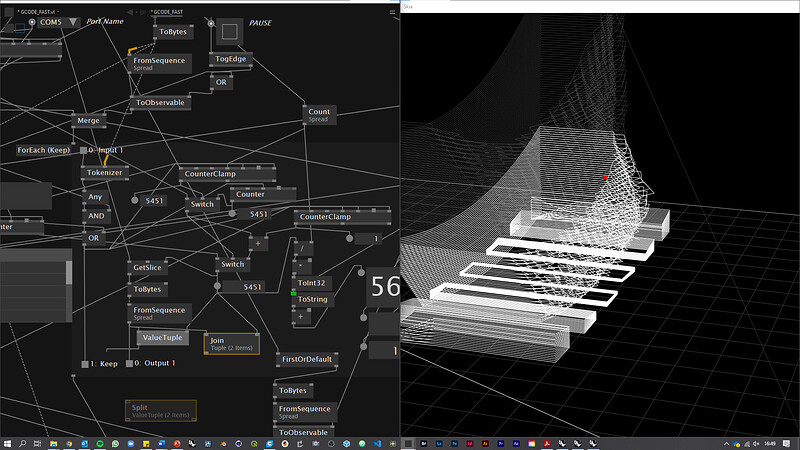The height and width of the screenshot is (450, 800).
Task: Open Task View on the taskbar
Action: click(37, 444)
